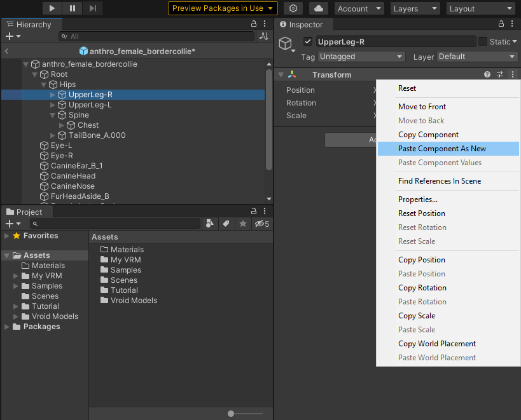Open the Hierarchy panel kebab menu
Image resolution: width=521 pixels, height=420 pixels.
pos(265,24)
